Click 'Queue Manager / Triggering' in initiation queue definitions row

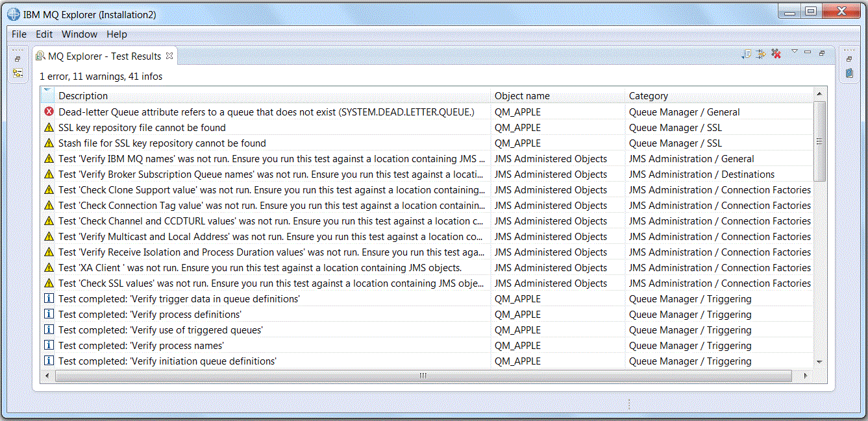(x=690, y=361)
